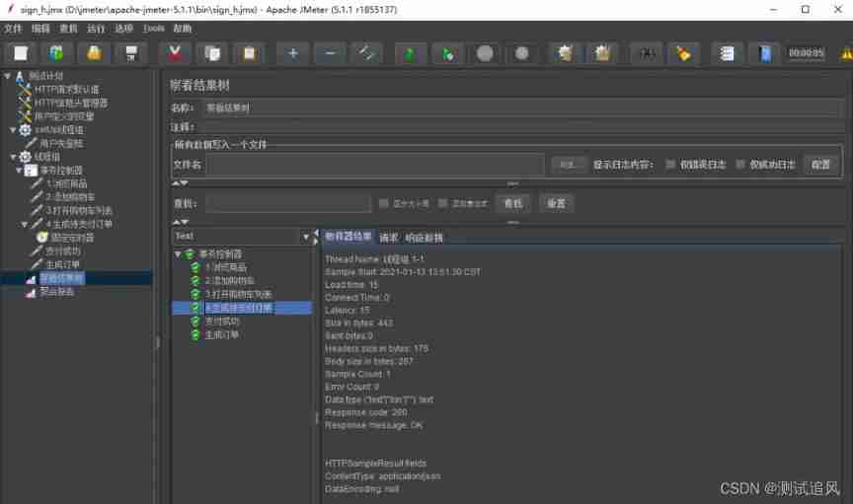This screenshot has width=853, height=504.
Task: Toggle the case sensitive search checkbox
Action: point(383,203)
